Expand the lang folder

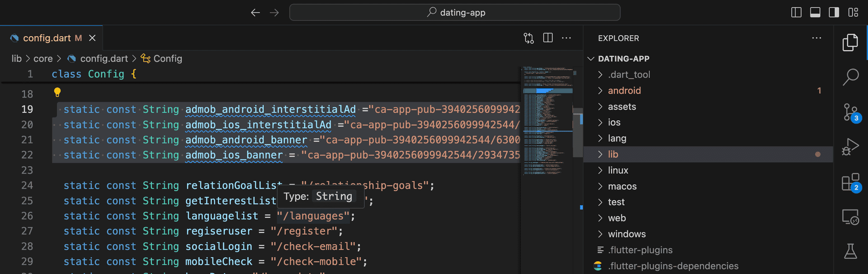tap(708, 138)
